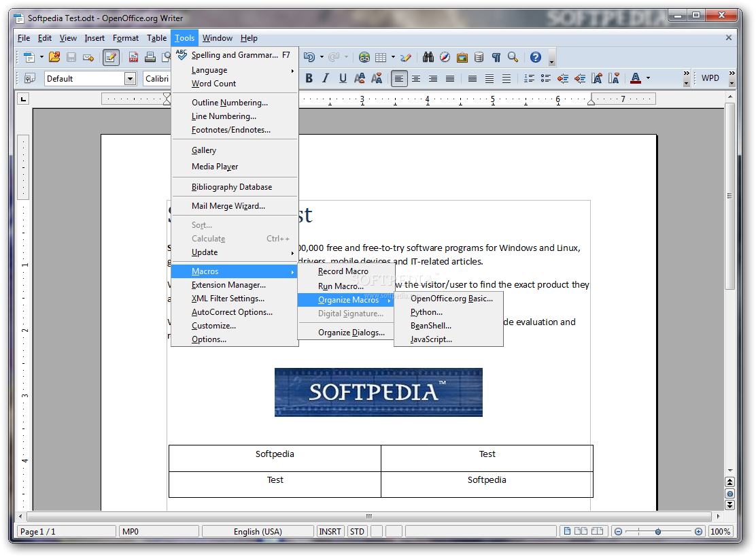Click the Zoom magnifier icon
The image size is (756, 557).
[x=513, y=57]
